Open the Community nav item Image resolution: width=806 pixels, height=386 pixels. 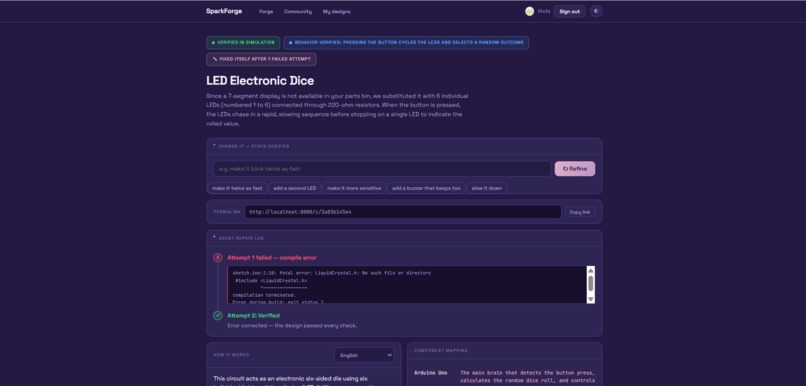298,11
